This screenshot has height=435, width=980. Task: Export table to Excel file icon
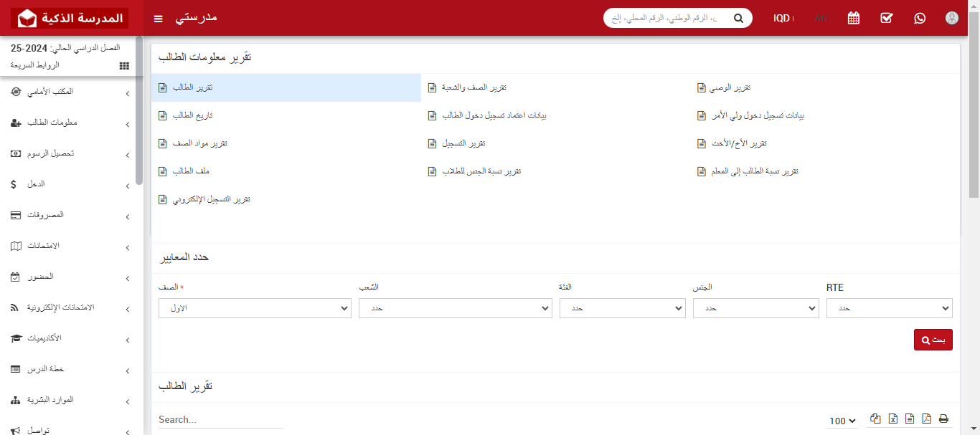click(x=892, y=419)
